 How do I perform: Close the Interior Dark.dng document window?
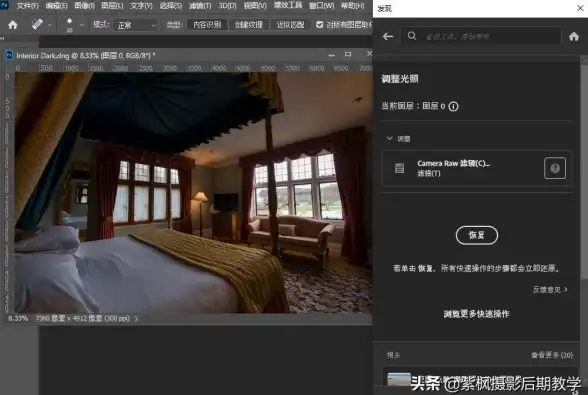click(369, 54)
